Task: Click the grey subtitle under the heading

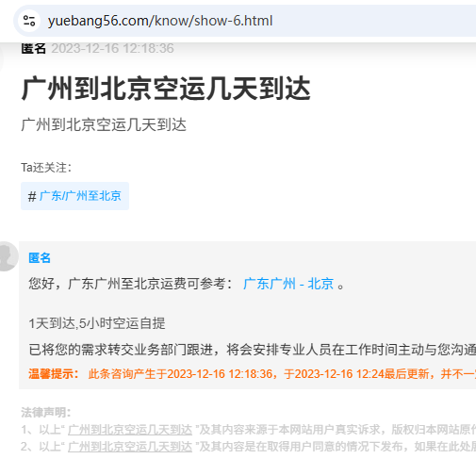Action: click(104, 124)
